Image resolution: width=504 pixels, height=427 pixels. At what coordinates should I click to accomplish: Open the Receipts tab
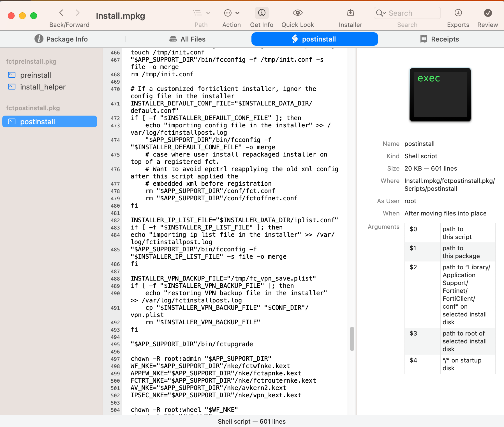tap(439, 39)
